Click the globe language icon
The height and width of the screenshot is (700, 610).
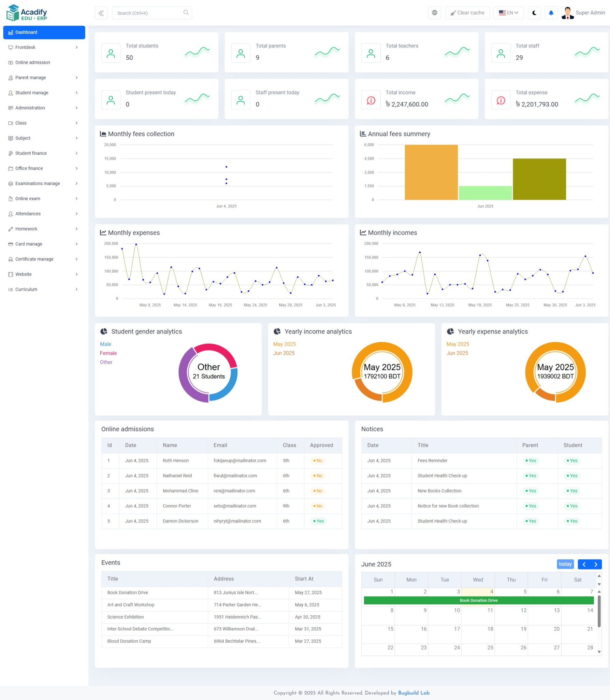pyautogui.click(x=435, y=13)
